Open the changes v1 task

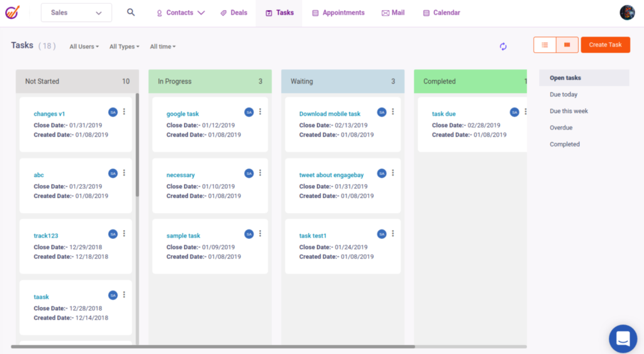pyautogui.click(x=49, y=114)
